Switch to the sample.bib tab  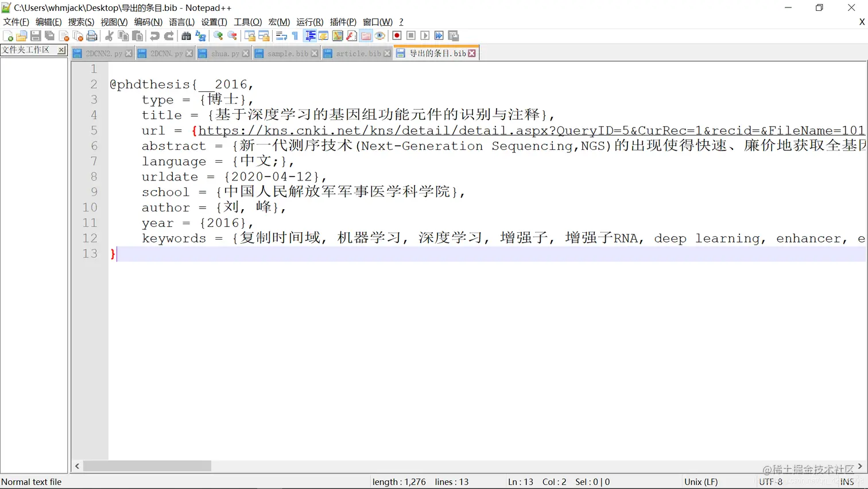click(x=288, y=53)
